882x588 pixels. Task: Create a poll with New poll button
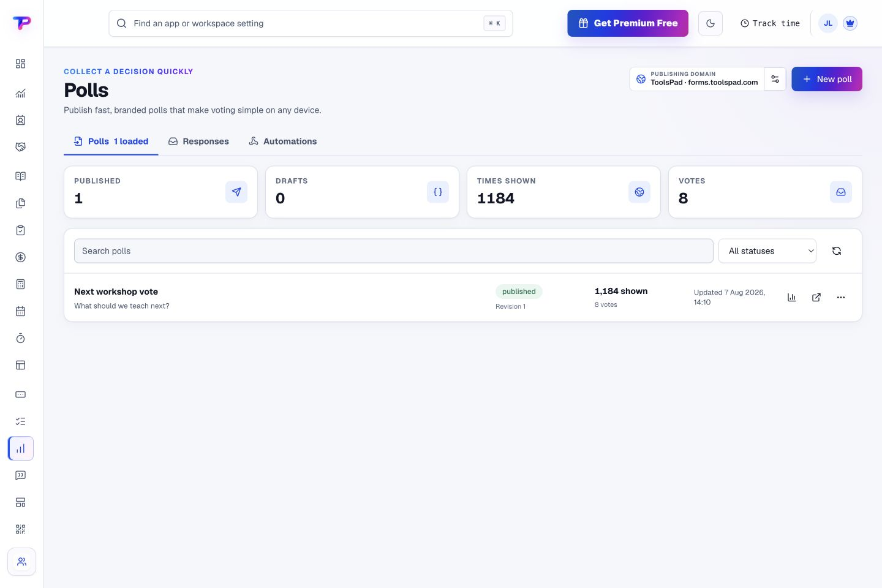click(827, 79)
